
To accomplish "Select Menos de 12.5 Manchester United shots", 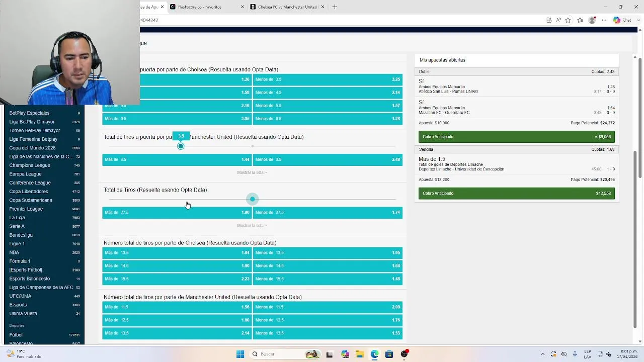I will click(328, 320).
